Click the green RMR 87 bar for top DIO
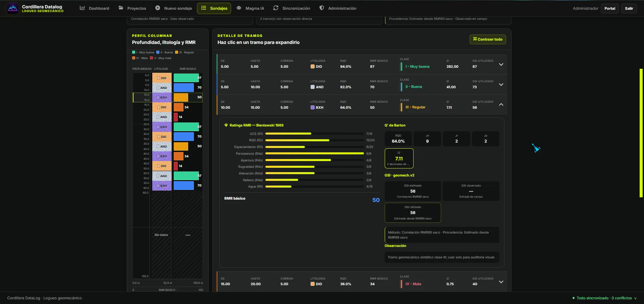Screen dimensions: 644x304 186,78
